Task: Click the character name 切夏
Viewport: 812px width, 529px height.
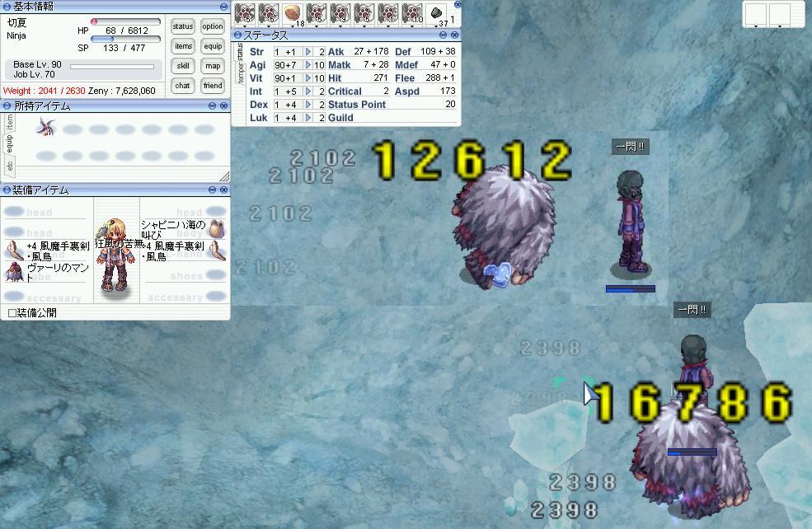Action: (x=16, y=23)
